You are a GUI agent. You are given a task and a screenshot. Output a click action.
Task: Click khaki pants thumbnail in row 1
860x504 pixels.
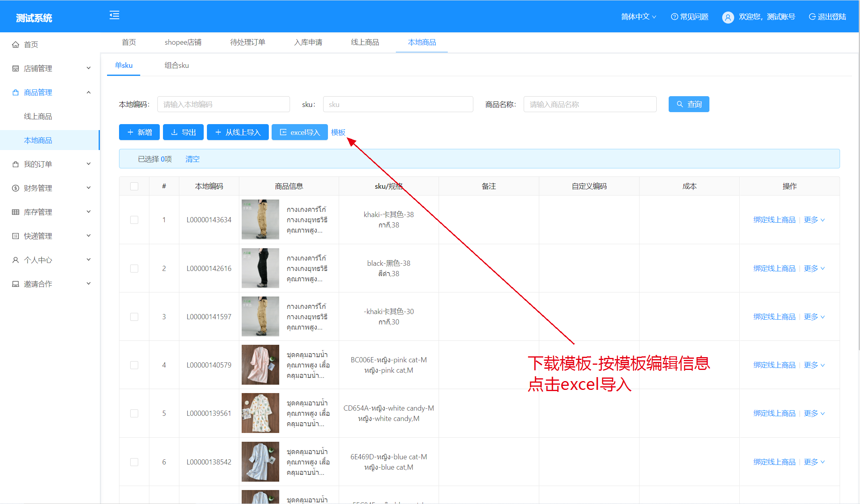point(260,219)
